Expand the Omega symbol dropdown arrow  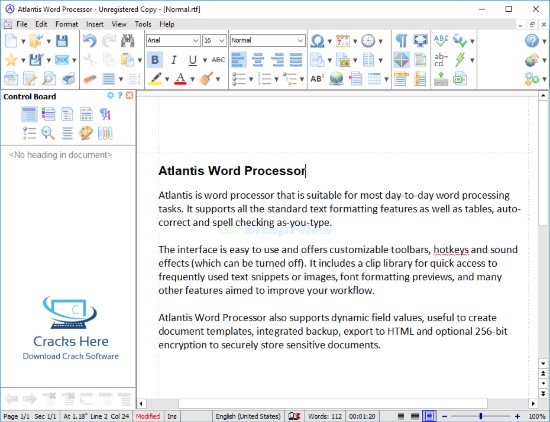click(329, 41)
